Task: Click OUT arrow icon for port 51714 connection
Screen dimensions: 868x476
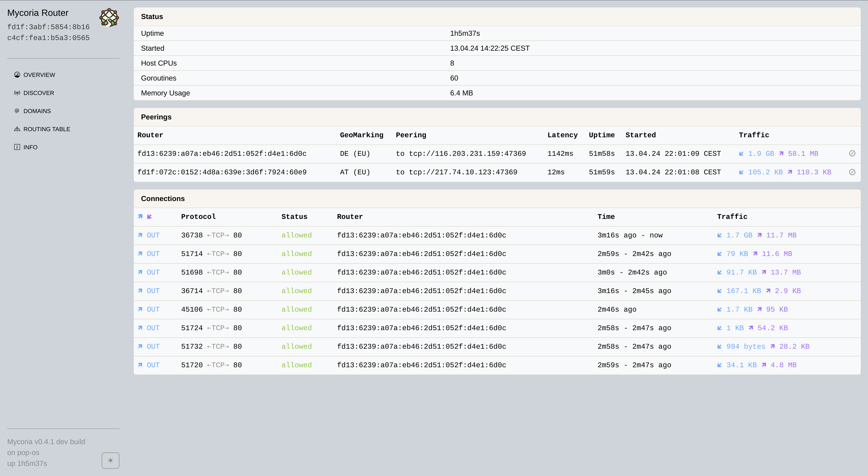Action: point(140,254)
